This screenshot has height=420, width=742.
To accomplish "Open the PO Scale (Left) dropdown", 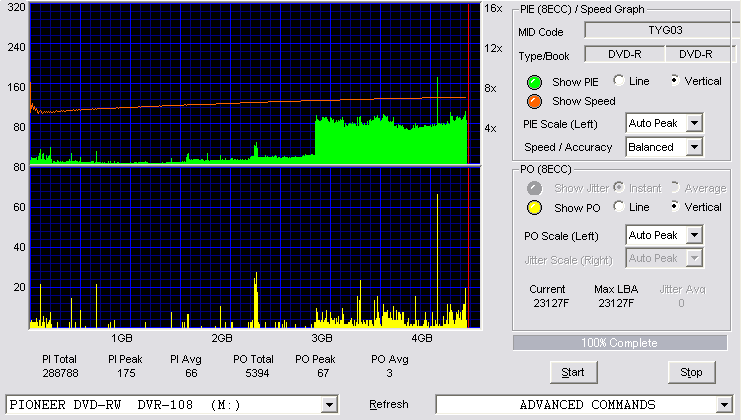I will pyautogui.click(x=694, y=235).
